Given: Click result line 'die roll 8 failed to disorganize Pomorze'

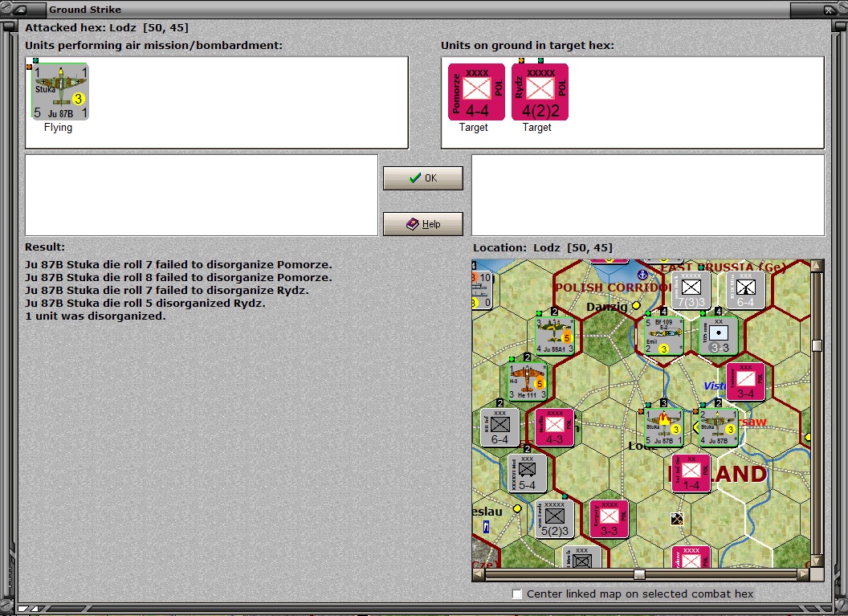Looking at the screenshot, I should tap(178, 277).
